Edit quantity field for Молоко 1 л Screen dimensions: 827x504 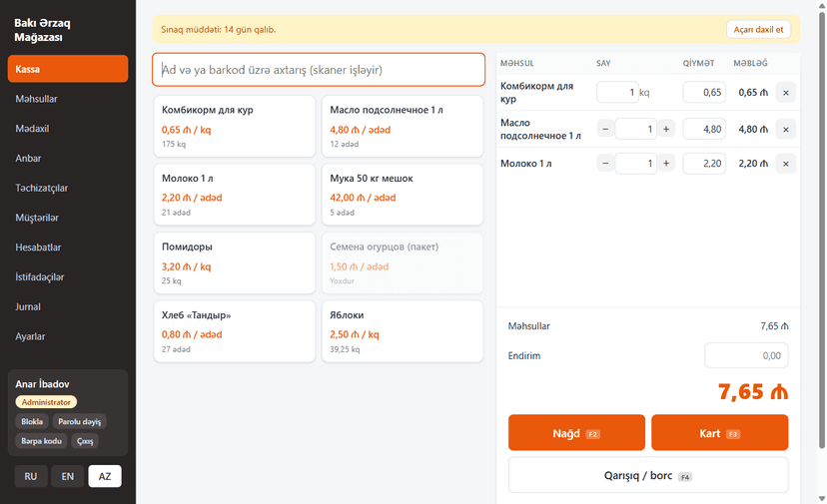click(635, 164)
